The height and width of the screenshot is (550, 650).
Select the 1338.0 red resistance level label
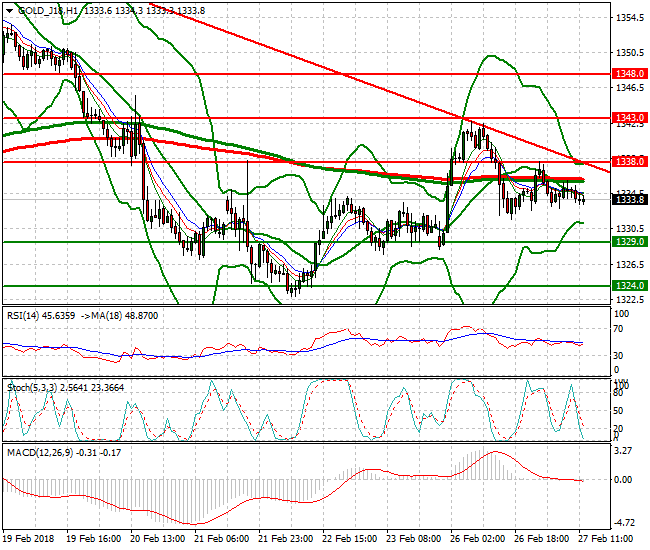(x=629, y=162)
